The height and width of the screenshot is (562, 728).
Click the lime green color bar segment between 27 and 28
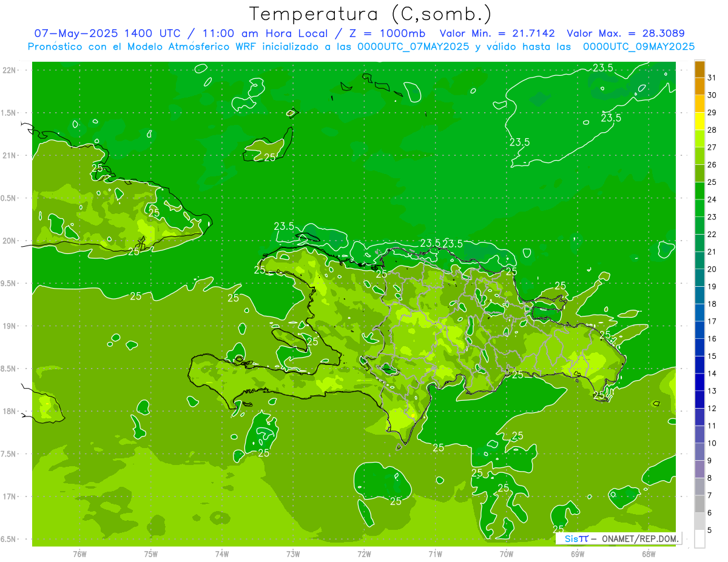tap(699, 138)
